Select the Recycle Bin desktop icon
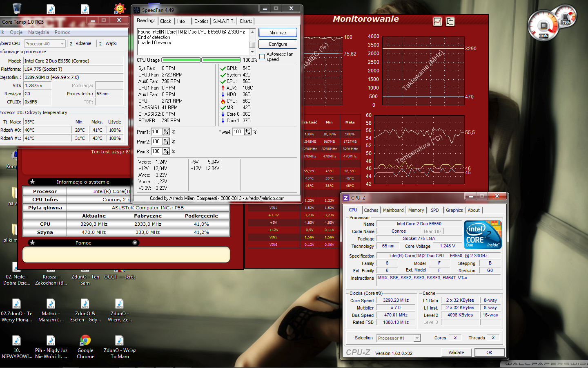588x368 pixels. click(x=17, y=8)
